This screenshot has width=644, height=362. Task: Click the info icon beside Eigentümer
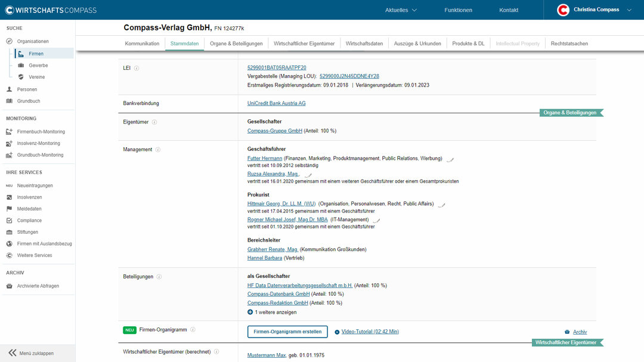tap(154, 122)
